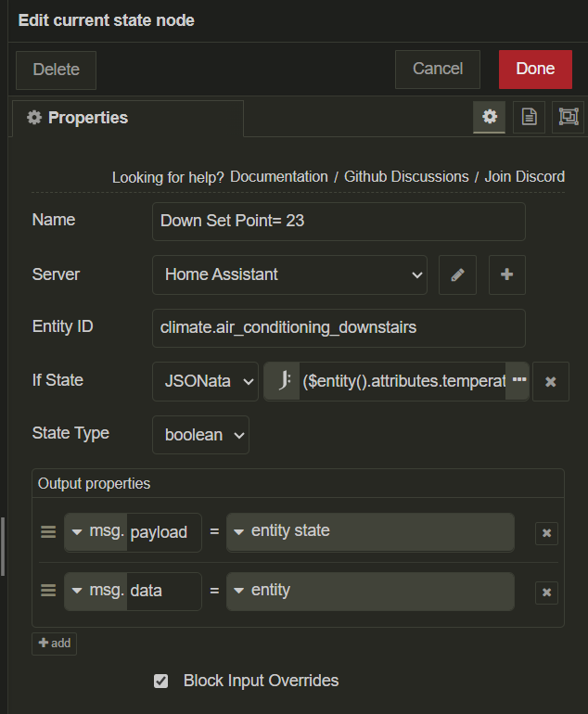Open the If State JSONata type dropdown
Viewport: 588px width, 714px height.
(x=205, y=381)
